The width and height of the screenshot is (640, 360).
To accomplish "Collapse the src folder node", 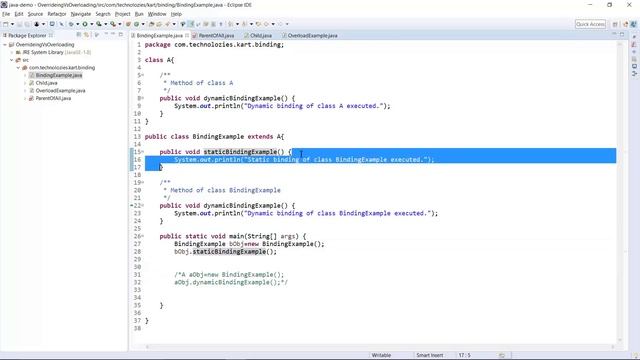I will point(12,60).
